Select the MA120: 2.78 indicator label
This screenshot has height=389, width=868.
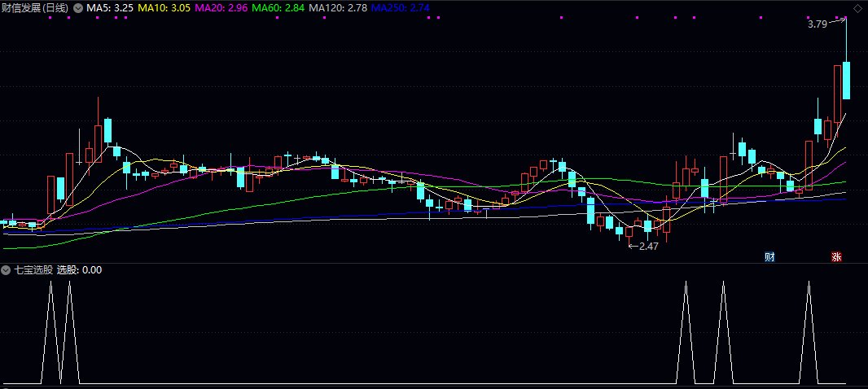point(338,8)
